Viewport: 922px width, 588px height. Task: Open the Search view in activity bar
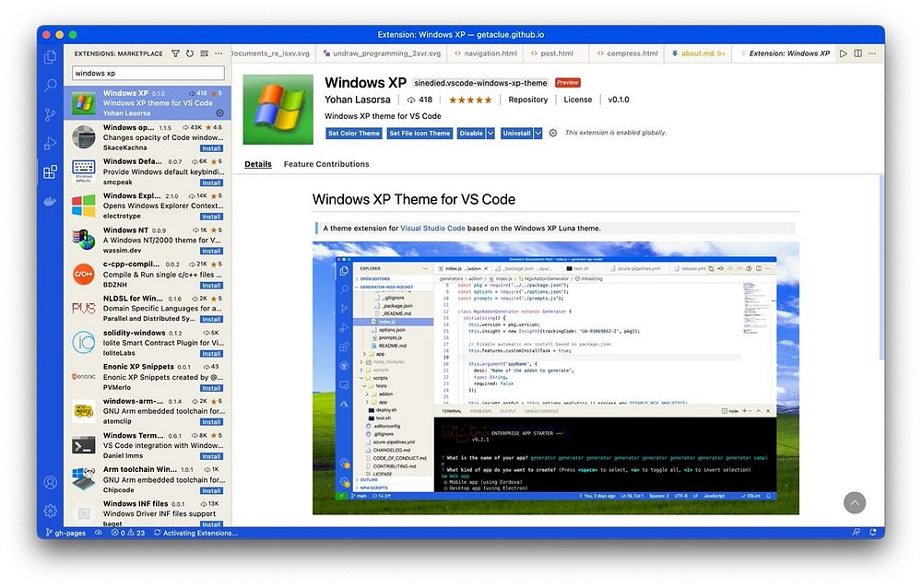coord(51,86)
